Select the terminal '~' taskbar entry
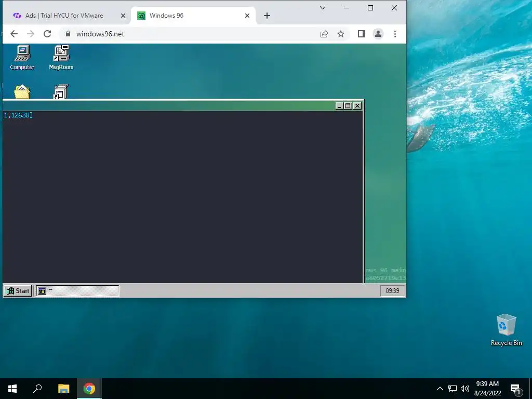 77,291
